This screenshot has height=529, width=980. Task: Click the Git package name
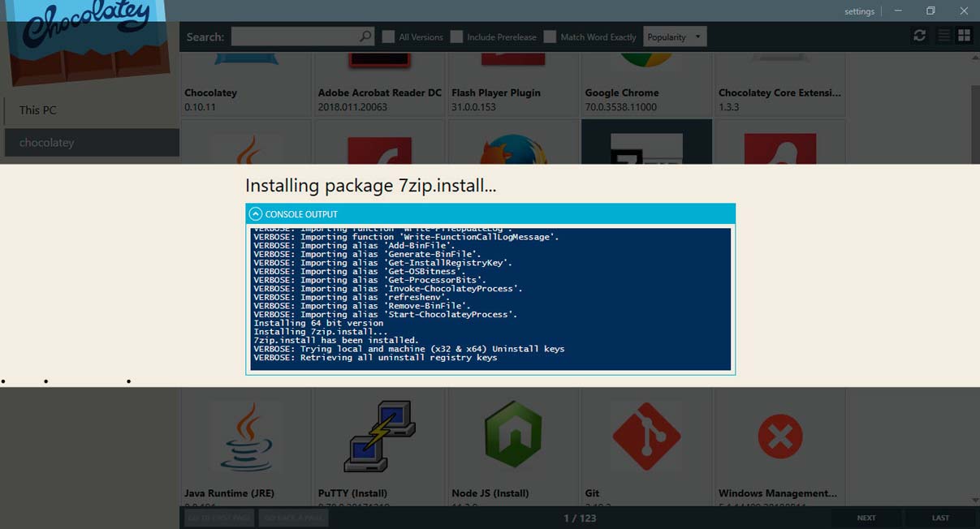click(593, 493)
